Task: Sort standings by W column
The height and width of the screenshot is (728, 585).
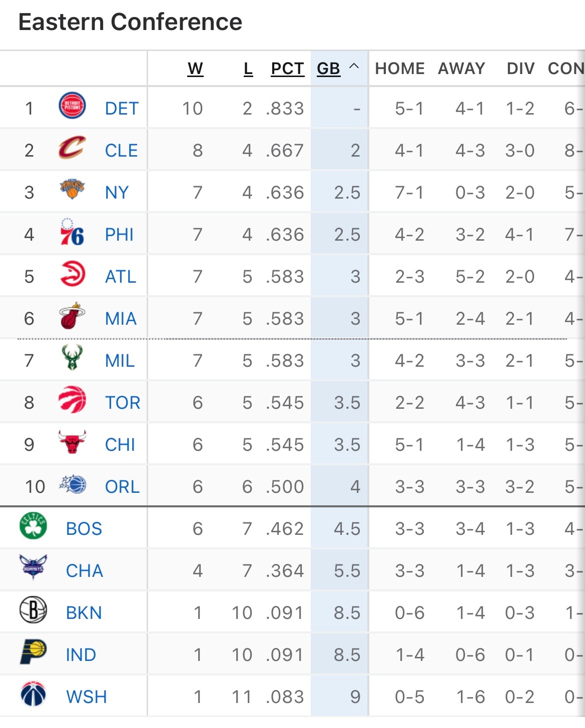Action: click(x=195, y=69)
